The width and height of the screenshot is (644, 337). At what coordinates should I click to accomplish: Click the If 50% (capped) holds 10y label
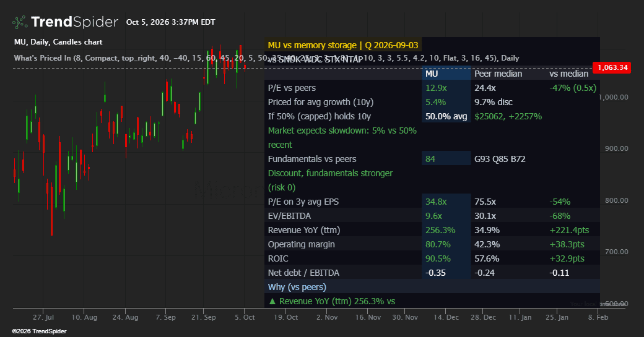319,116
